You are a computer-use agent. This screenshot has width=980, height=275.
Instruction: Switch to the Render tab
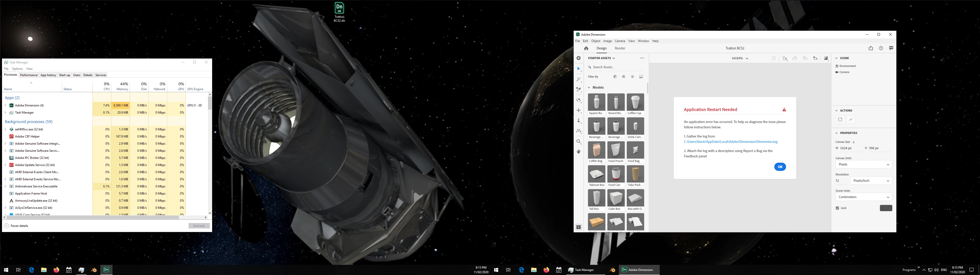620,48
